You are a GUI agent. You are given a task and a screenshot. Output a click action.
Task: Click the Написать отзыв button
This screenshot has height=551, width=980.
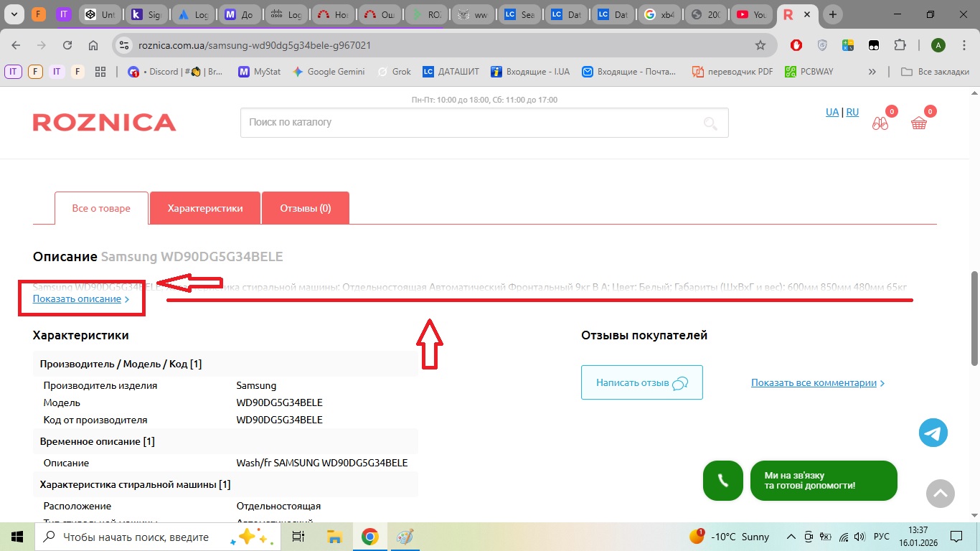tap(641, 382)
